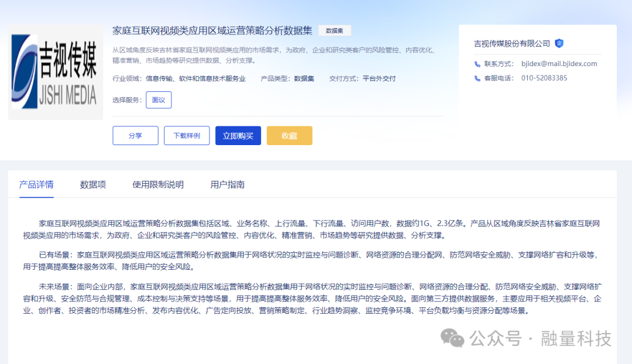Viewport: 632px width, 364px height.
Task: Click the blue enterprise verification badge icon
Action: (559, 43)
